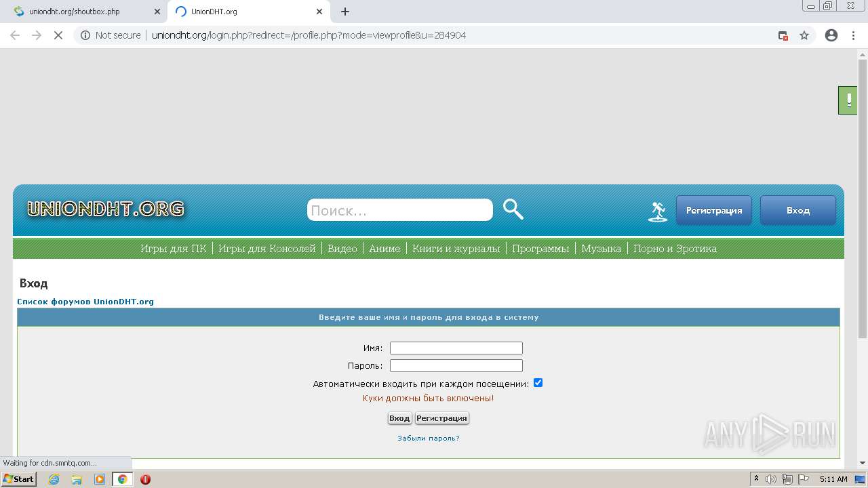Click the blocked pop-up icon in address bar

click(x=783, y=35)
